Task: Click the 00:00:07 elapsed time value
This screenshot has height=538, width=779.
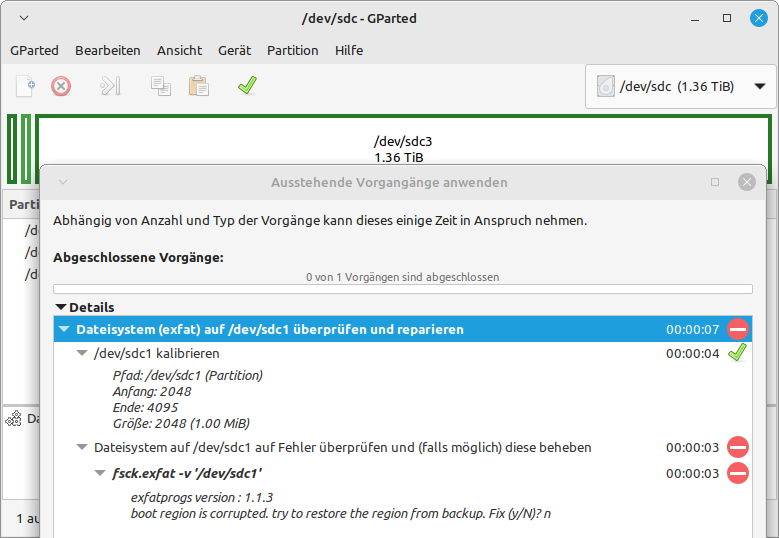Action: (693, 329)
